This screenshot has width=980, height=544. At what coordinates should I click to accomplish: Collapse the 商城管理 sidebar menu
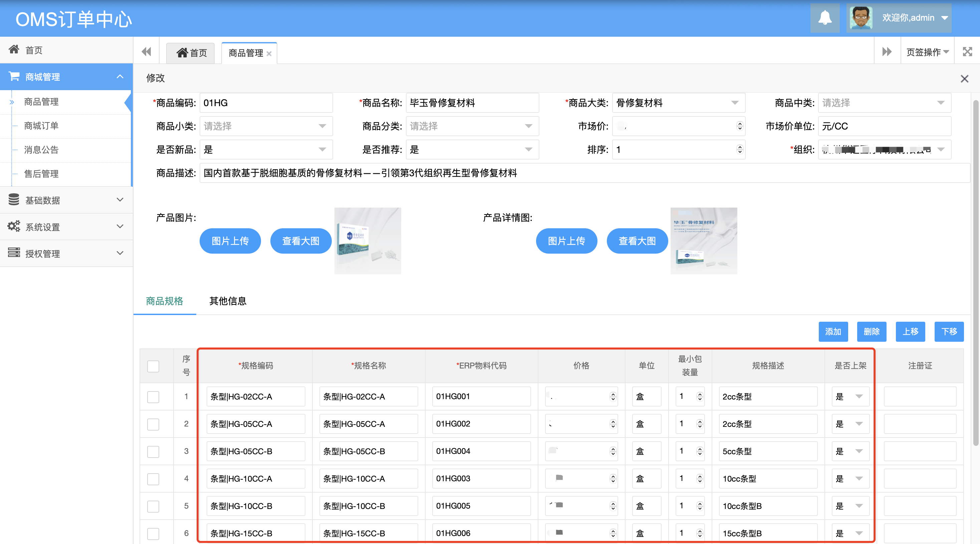(x=120, y=76)
